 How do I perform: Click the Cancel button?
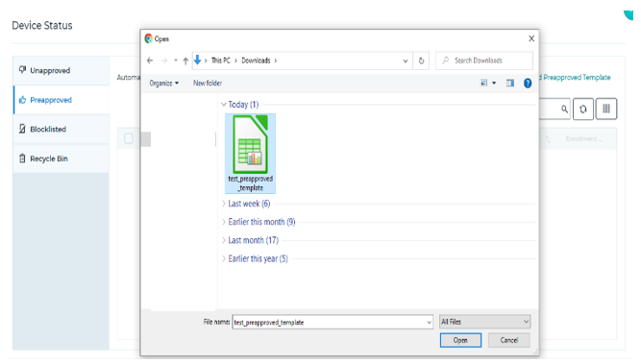click(509, 340)
